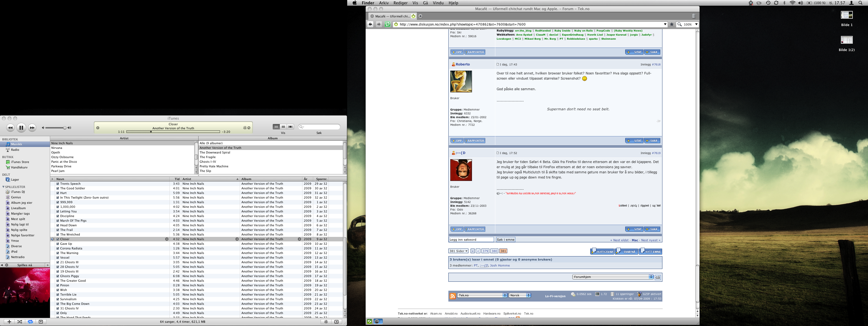Viewport: 868px width, 326px height.
Task: Uncheck the Head Down song checkbox
Action: click(58, 225)
